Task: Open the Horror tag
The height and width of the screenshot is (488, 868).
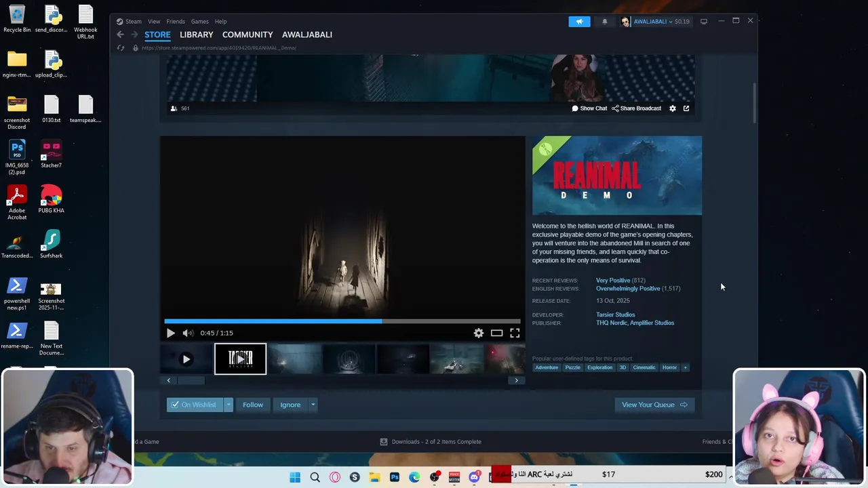Action: (x=669, y=367)
